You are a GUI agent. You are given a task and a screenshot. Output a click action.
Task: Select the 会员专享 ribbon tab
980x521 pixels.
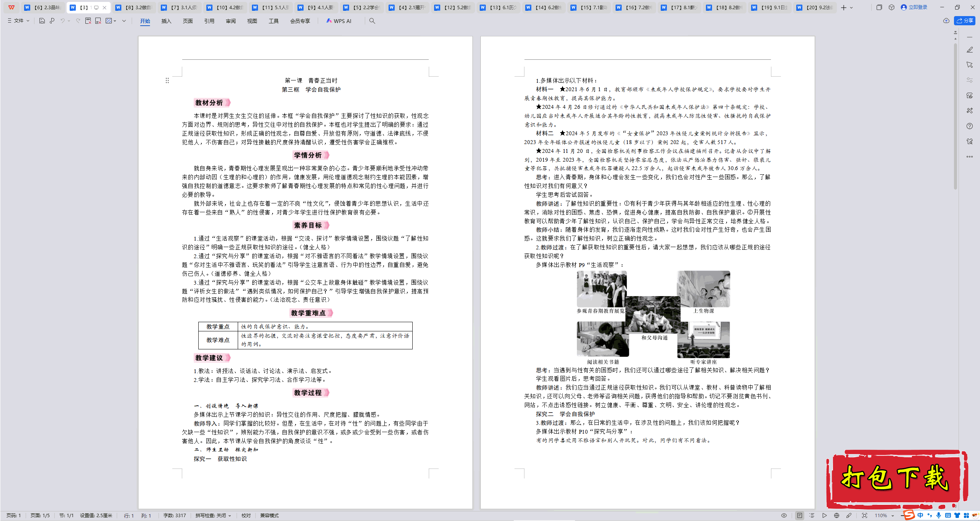[300, 21]
